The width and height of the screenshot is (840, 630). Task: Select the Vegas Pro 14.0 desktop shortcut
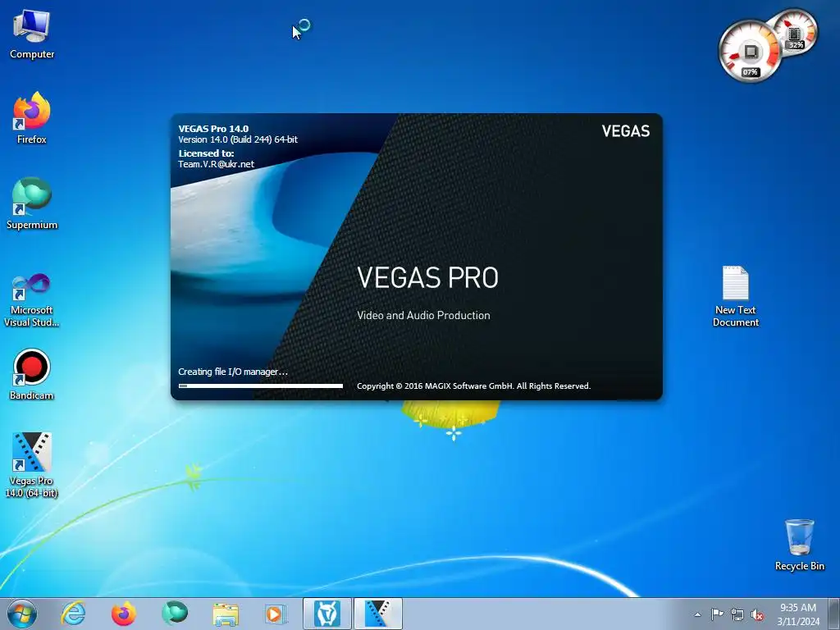click(32, 466)
